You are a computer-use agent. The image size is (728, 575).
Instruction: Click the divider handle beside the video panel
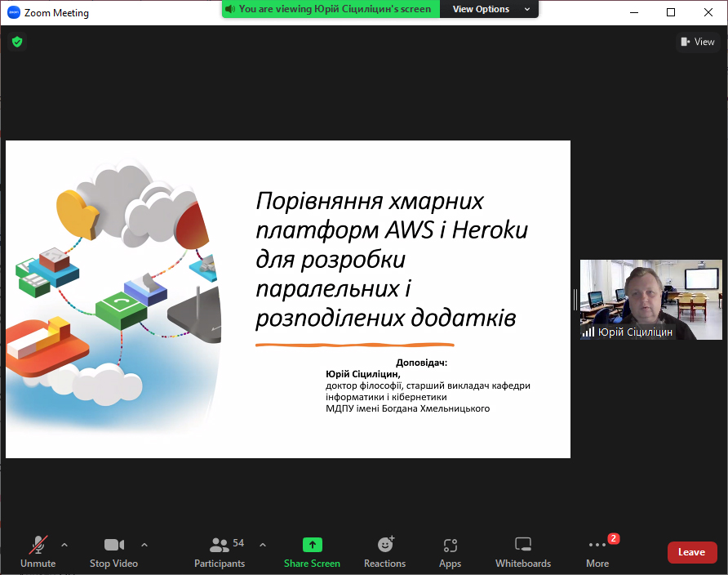click(575, 299)
